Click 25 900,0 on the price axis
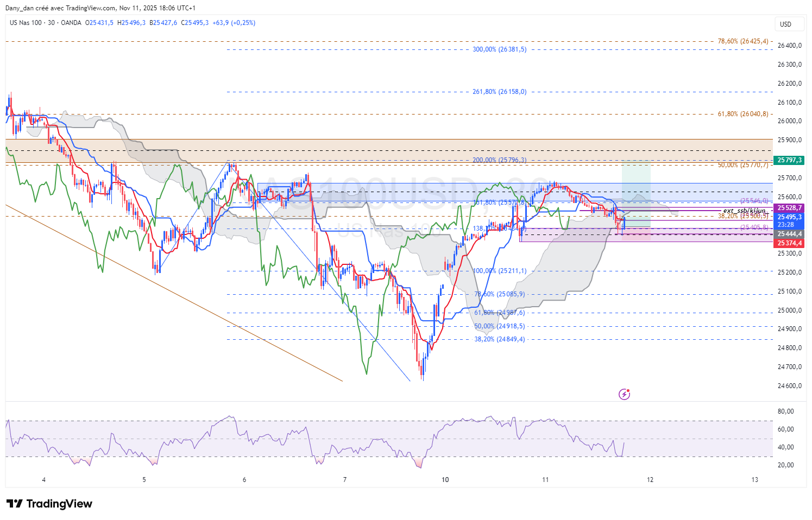Image resolution: width=812 pixels, height=520 pixels. [790, 140]
